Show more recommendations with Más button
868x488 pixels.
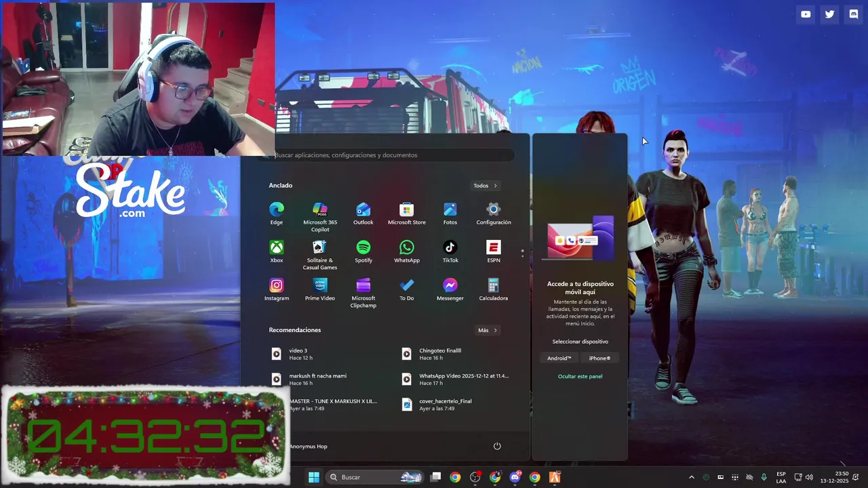coord(488,330)
